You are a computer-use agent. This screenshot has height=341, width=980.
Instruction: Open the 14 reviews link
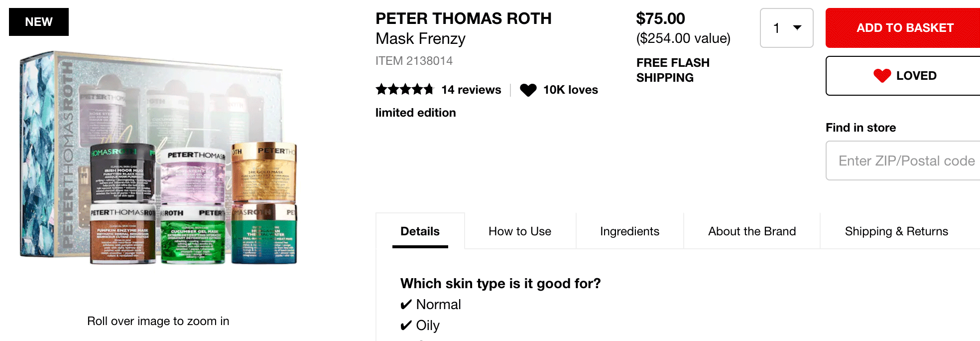471,90
